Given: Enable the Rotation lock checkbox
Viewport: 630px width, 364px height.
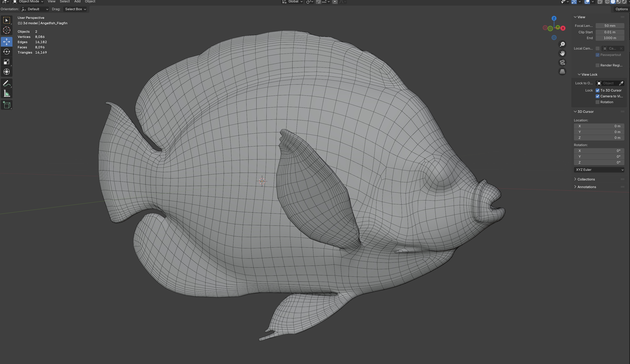Looking at the screenshot, I should 597,102.
